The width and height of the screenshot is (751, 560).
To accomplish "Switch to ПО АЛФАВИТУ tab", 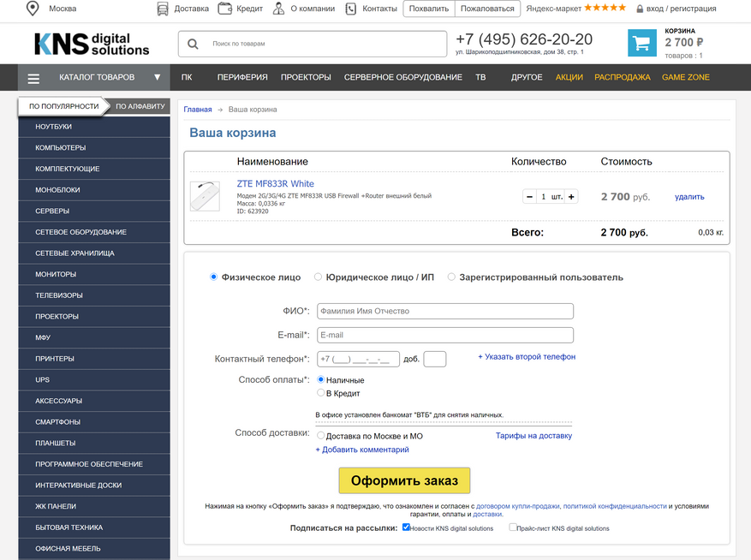I will pyautogui.click(x=140, y=107).
